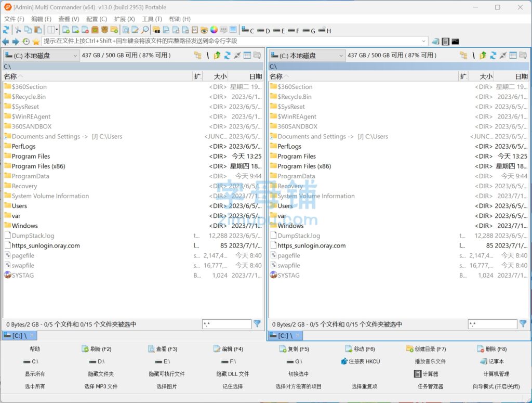Open the 配置 (C) menu
Screen dimensions: 532x403
tap(96, 19)
